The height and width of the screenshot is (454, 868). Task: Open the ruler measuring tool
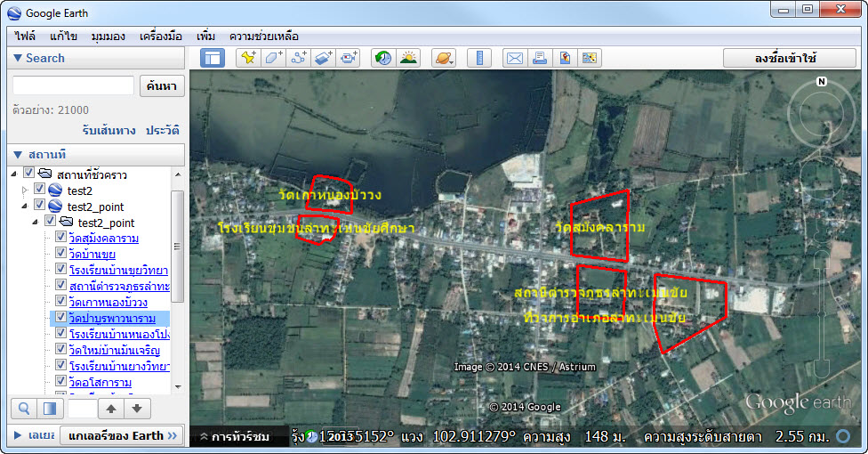tap(479, 58)
